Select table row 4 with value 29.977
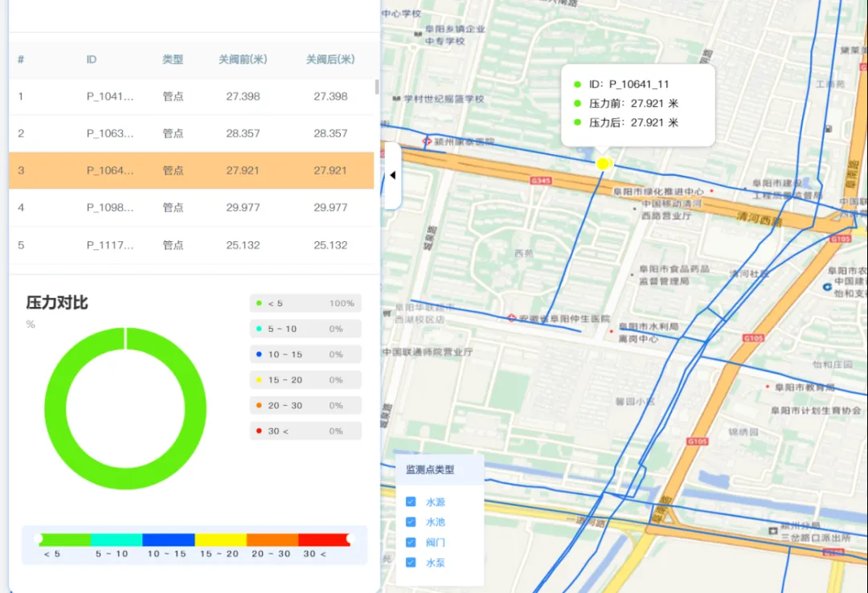 (191, 207)
